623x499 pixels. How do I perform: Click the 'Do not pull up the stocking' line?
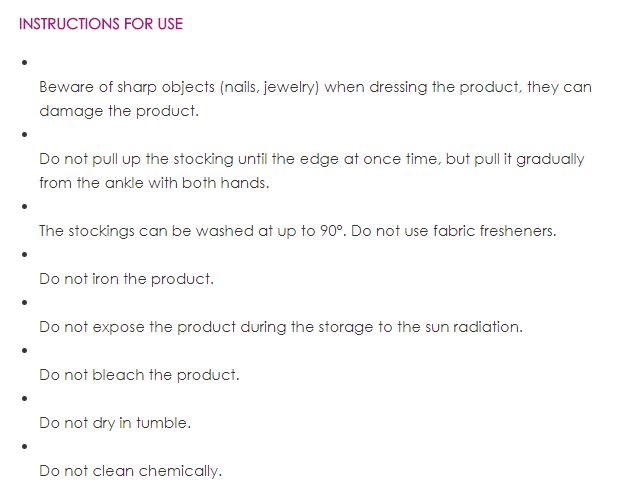[x=311, y=159]
